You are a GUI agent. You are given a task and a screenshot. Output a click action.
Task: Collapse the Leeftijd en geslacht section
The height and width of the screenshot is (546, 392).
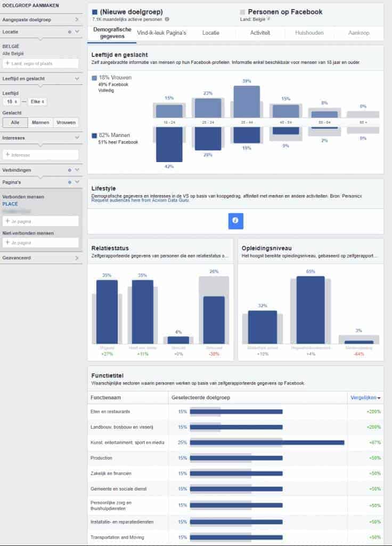tap(77, 79)
